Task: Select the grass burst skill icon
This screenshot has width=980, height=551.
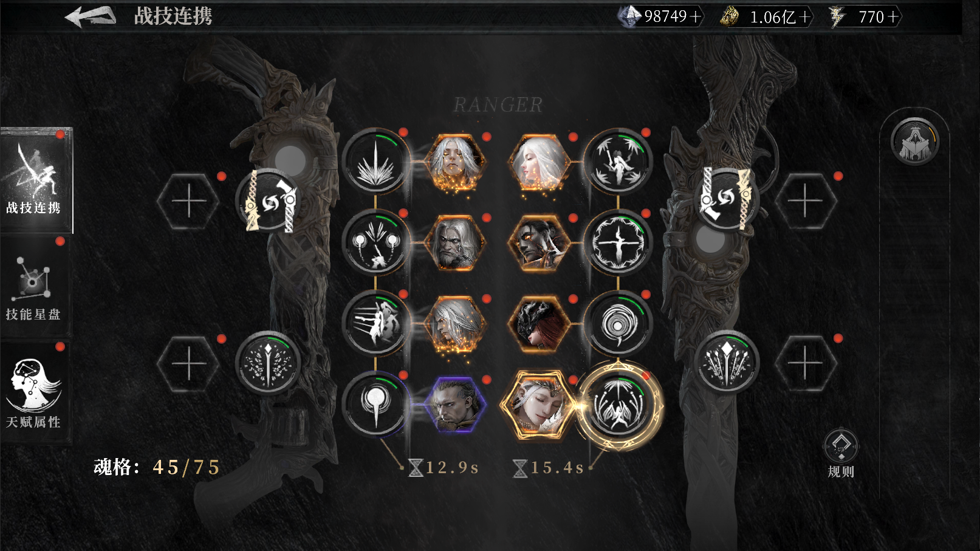Action: pos(375,162)
